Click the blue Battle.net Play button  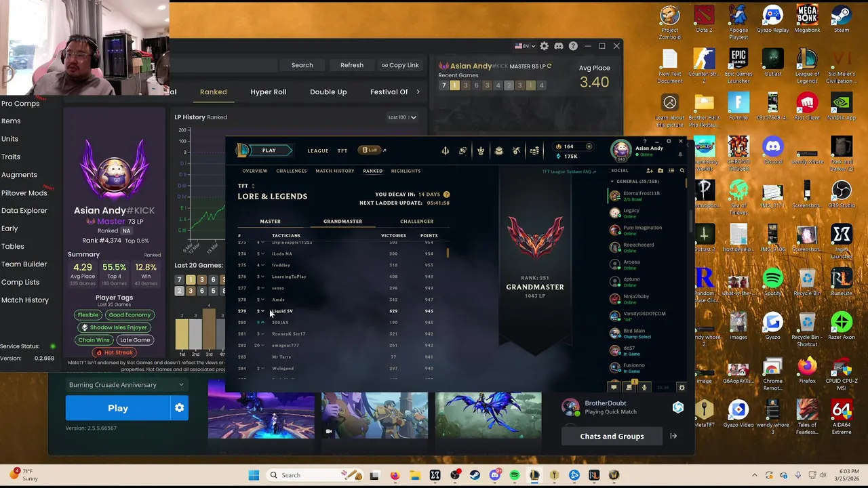tap(118, 408)
